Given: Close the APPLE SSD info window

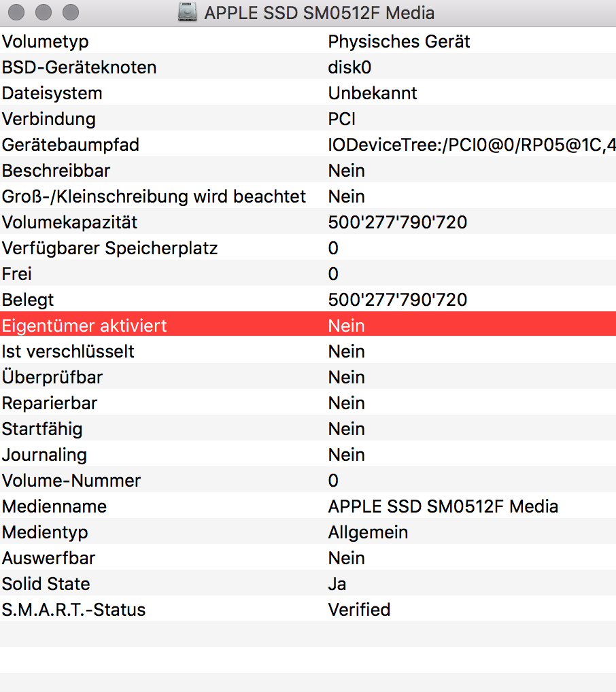Looking at the screenshot, I should 16,12.
